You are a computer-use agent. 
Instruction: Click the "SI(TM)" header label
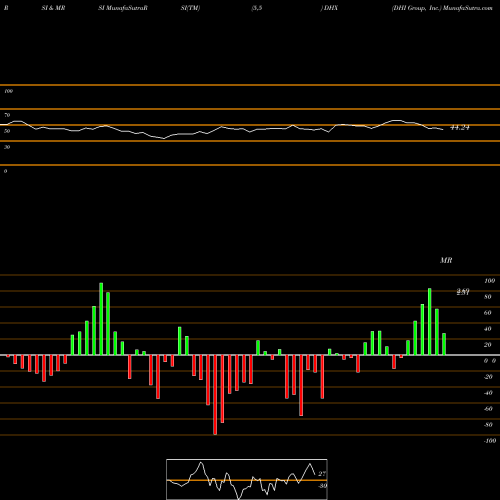point(190,8)
